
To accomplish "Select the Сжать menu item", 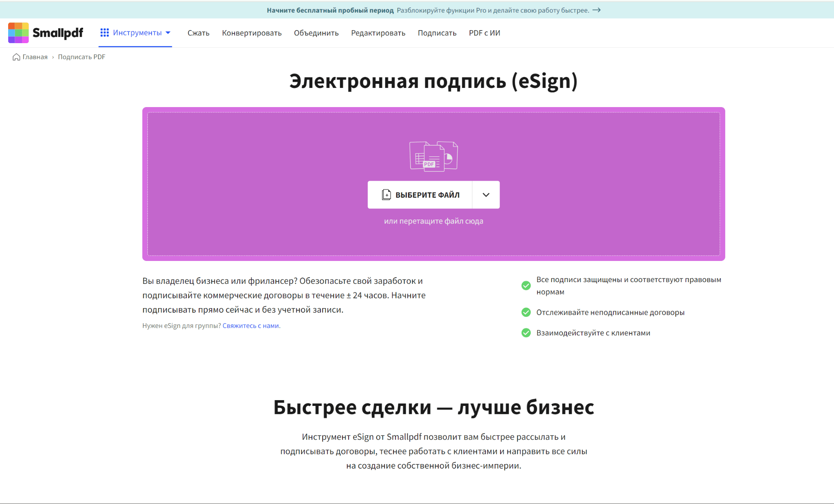I will coord(198,33).
